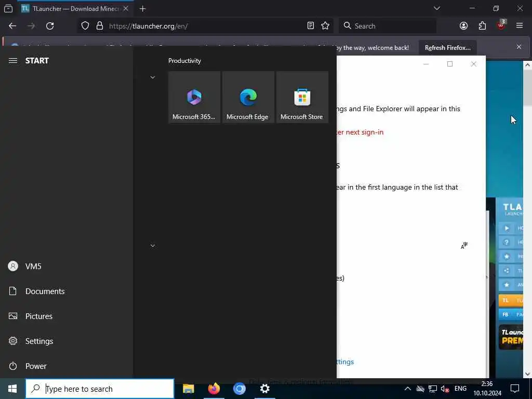Image resolution: width=532 pixels, height=399 pixels.
Task: Open a new Firefox tab
Action: [x=142, y=9]
